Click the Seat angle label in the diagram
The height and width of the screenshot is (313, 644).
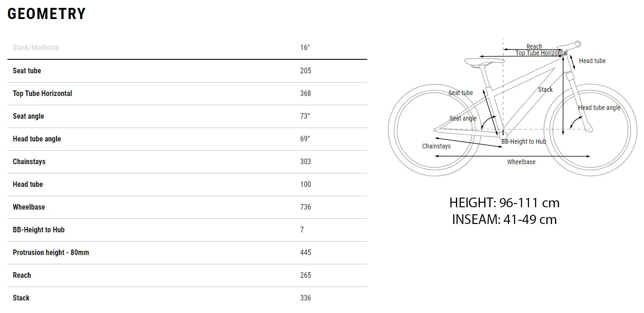click(463, 118)
